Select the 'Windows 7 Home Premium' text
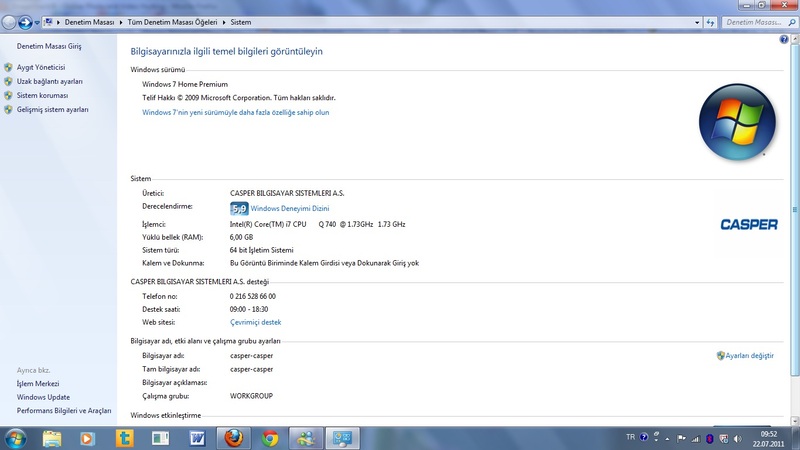 185,84
